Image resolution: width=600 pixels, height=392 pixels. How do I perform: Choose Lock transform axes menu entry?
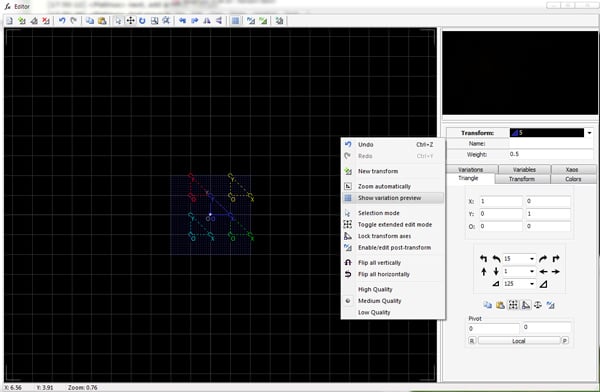pos(393,236)
